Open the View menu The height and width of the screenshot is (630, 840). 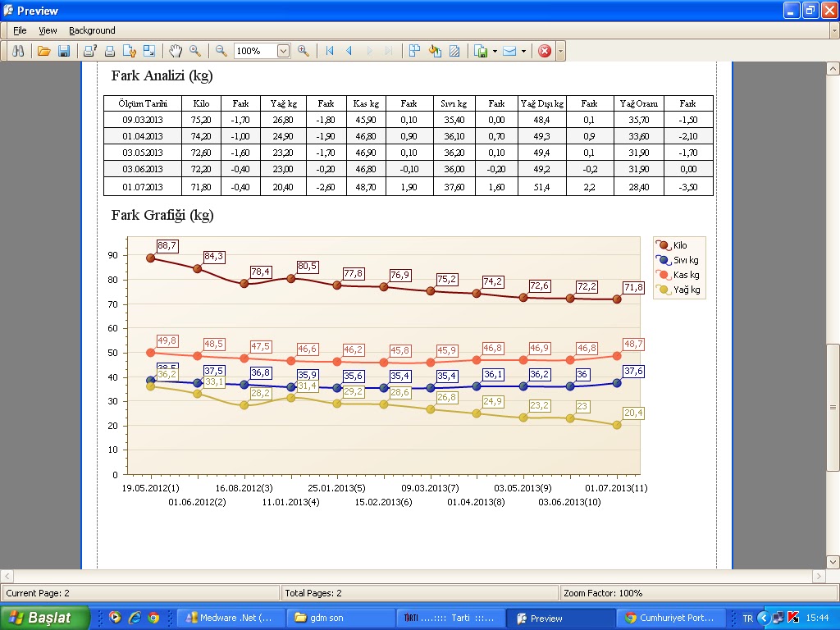point(48,30)
